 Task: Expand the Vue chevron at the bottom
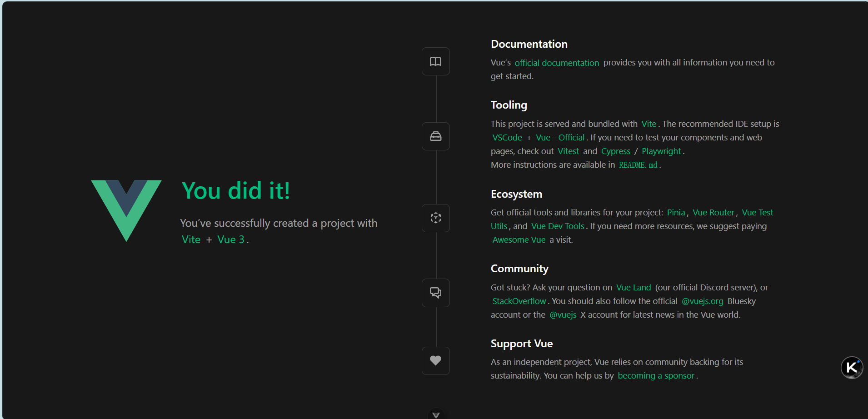(436, 414)
